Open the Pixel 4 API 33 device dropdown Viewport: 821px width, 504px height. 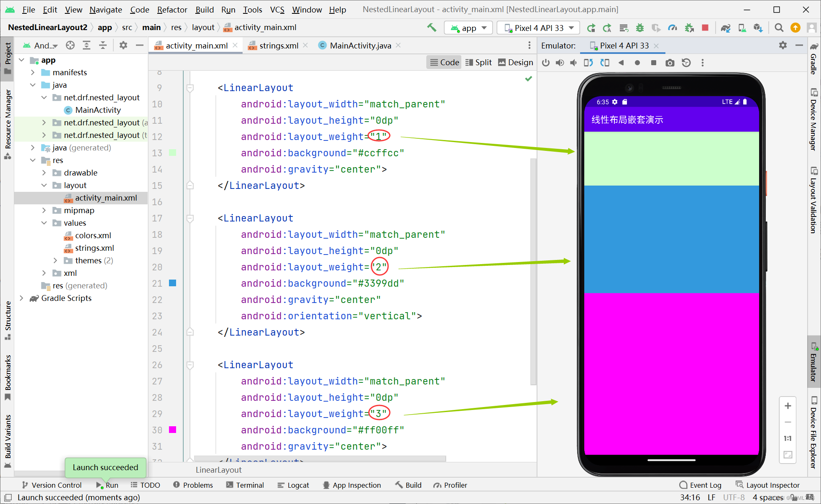pos(539,28)
